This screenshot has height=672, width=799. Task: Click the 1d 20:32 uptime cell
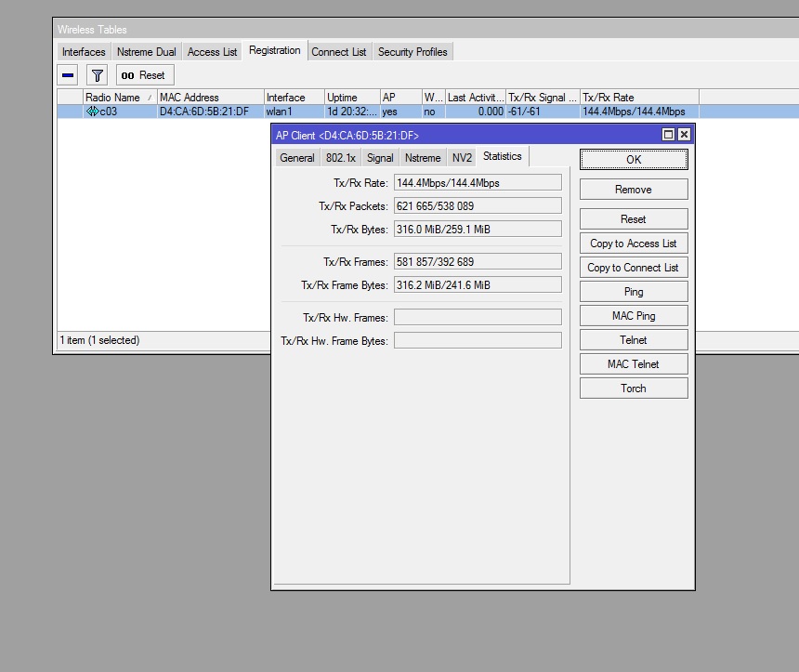tap(353, 112)
